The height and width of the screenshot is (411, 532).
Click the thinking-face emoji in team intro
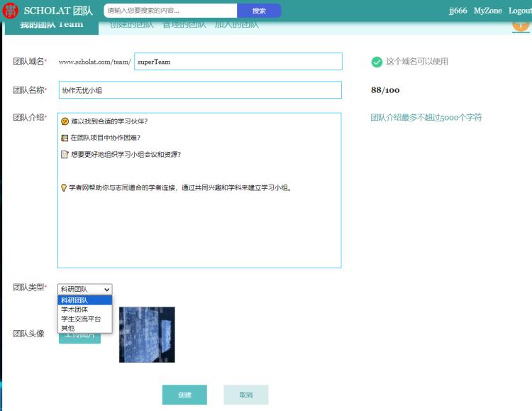coord(65,121)
